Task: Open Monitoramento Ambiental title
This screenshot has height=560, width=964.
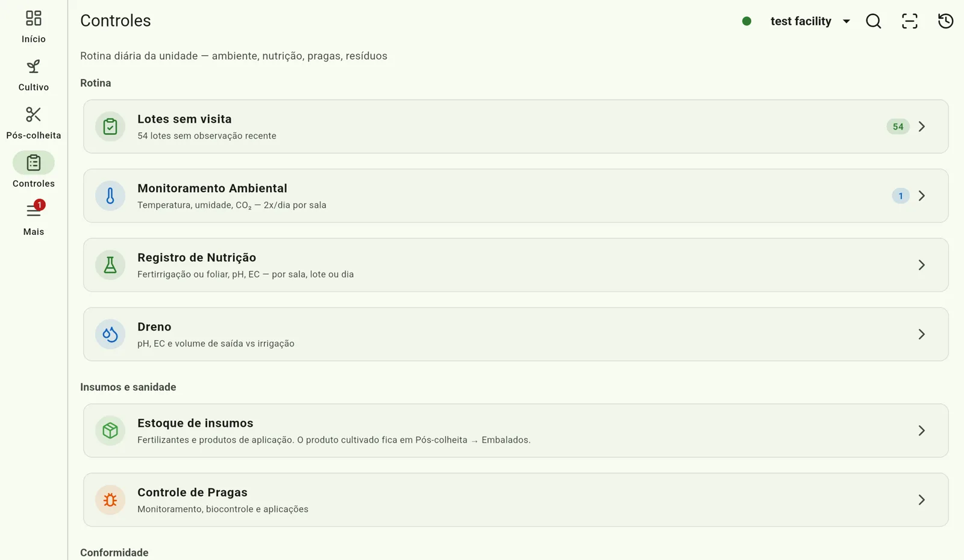Action: [212, 188]
